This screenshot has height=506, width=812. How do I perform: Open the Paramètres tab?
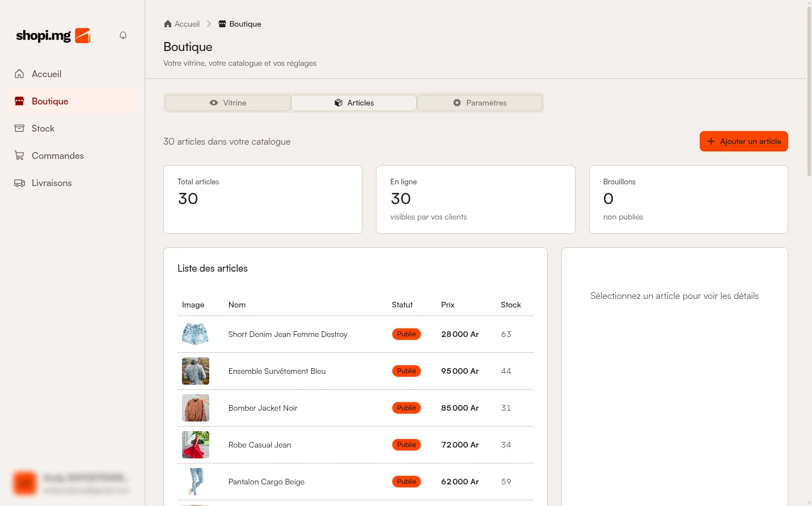[x=480, y=103]
